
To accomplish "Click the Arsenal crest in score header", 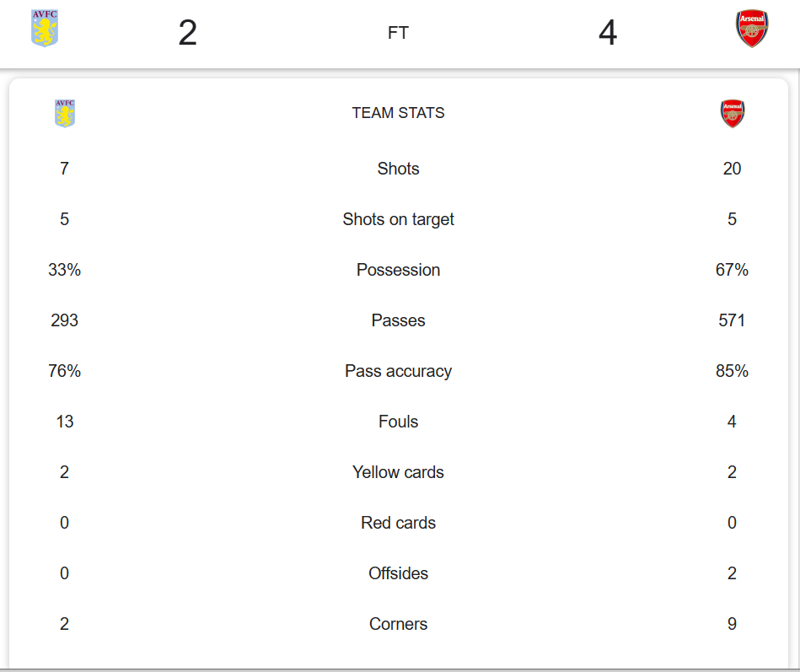I will [752, 30].
